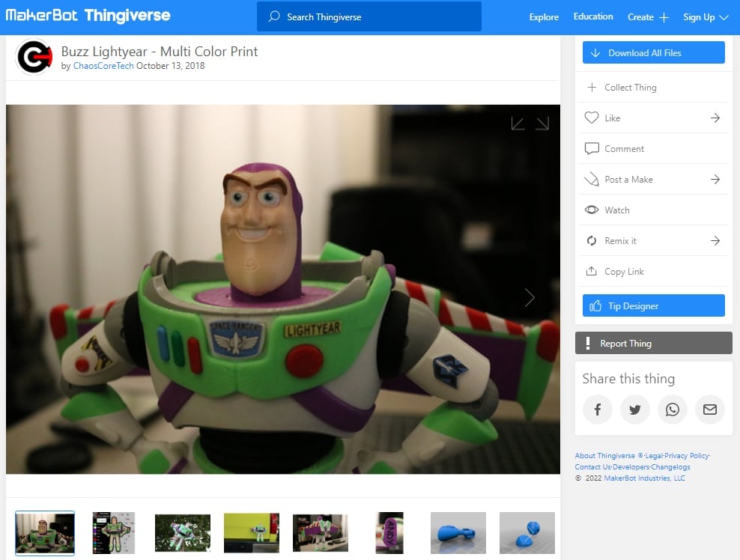Image resolution: width=740 pixels, height=560 pixels.
Task: Expand the Sign Up dropdown chevron
Action: coord(724,17)
